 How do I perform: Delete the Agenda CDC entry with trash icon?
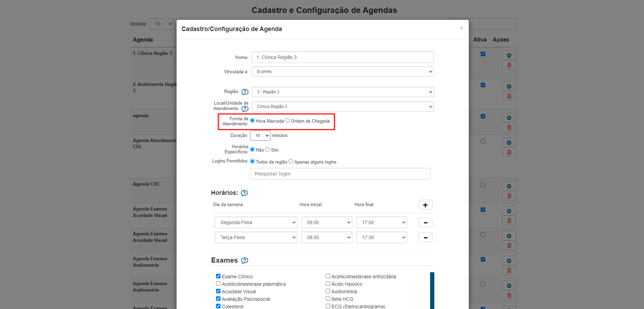pos(508,196)
